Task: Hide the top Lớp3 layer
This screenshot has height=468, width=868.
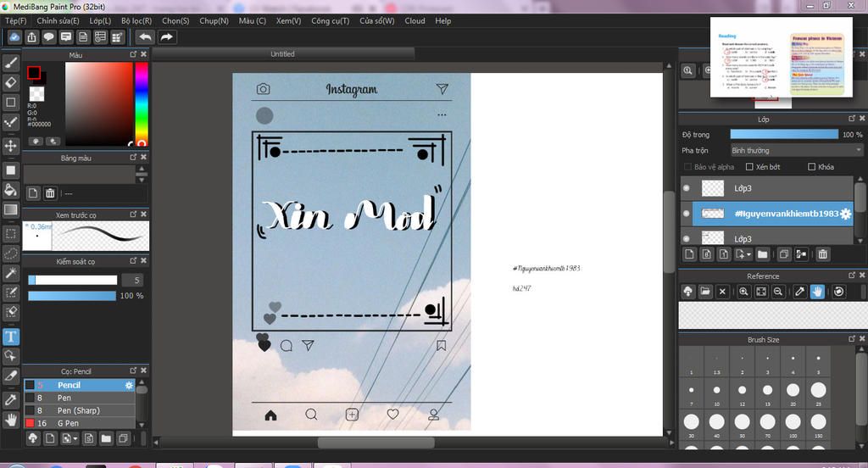Action: [x=686, y=188]
